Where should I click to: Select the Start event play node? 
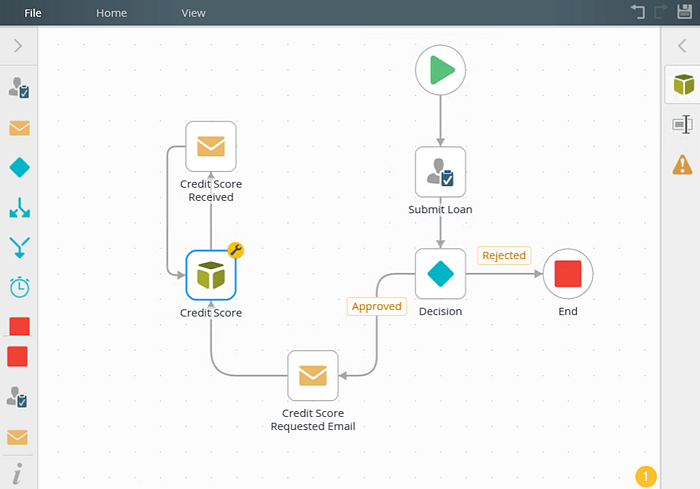click(x=440, y=70)
